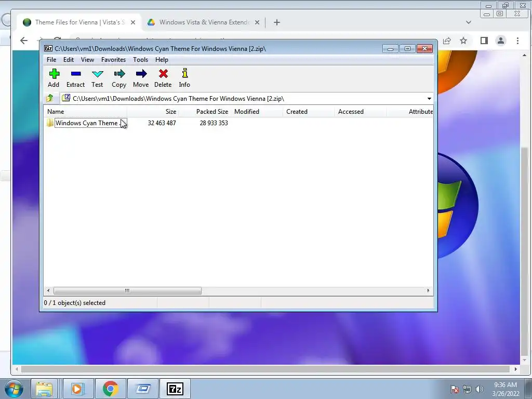Click the Windows Cyan Theme folder icon
532x399 pixels.
(50, 123)
